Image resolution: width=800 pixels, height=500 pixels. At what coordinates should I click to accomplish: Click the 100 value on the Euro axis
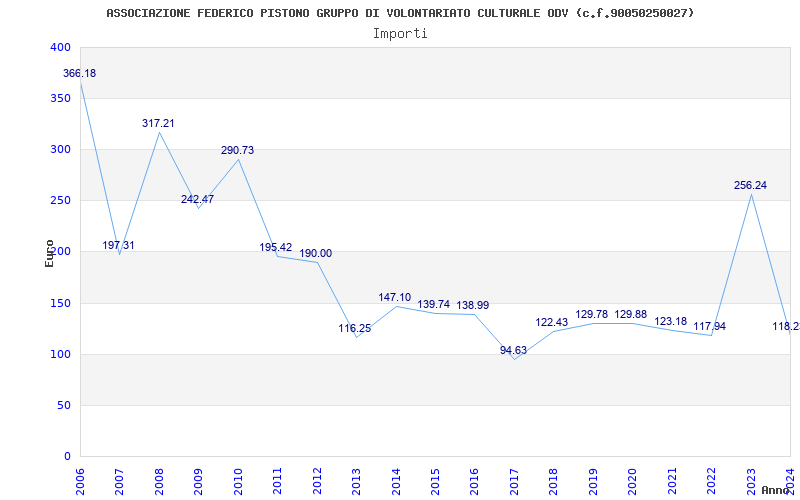(x=60, y=355)
